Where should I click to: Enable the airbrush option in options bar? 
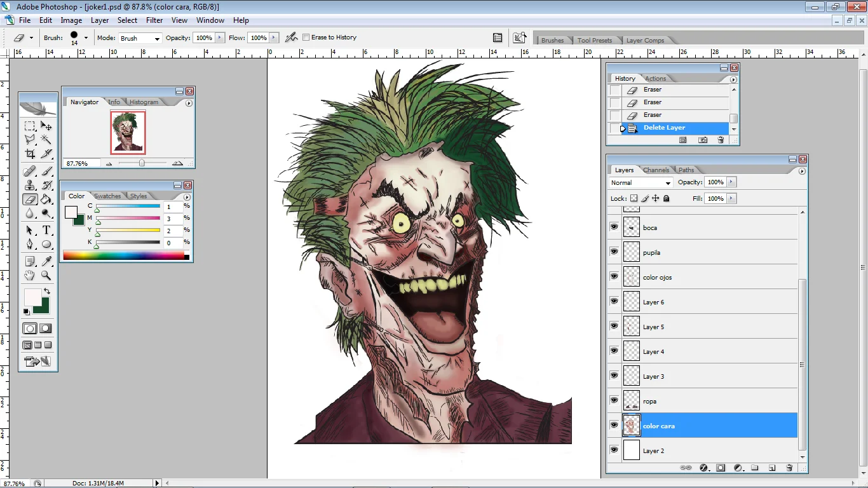tap(291, 37)
